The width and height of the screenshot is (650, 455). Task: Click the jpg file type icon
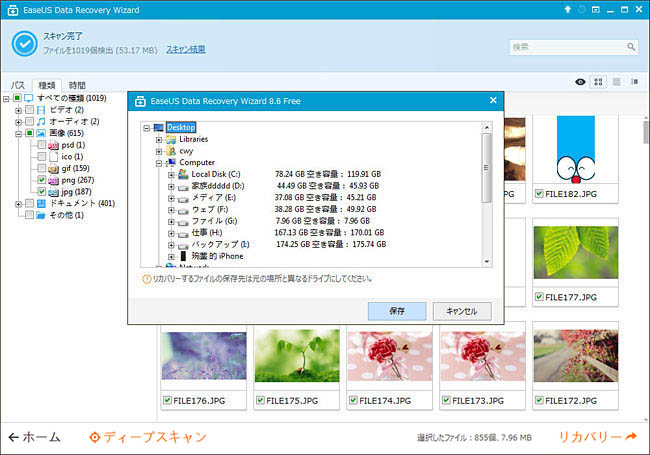click(x=53, y=192)
